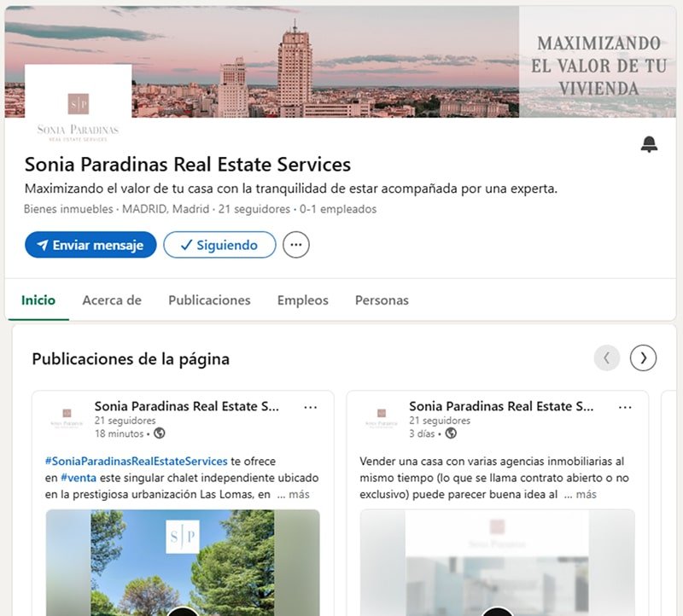This screenshot has width=683, height=616.
Task: Open the chalet photo thumbnail in first post
Action: pos(183,562)
